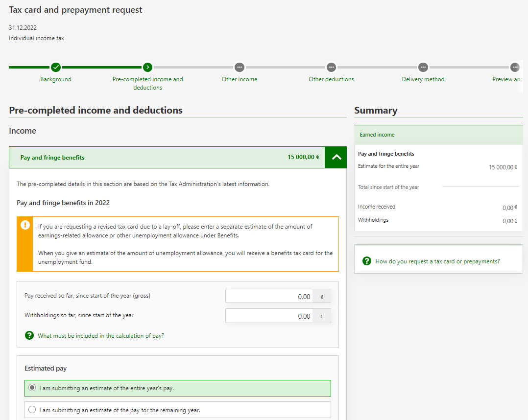Screen dimensions: 528x420
Task: Click the question icon in Summary help box
Action: point(366,261)
